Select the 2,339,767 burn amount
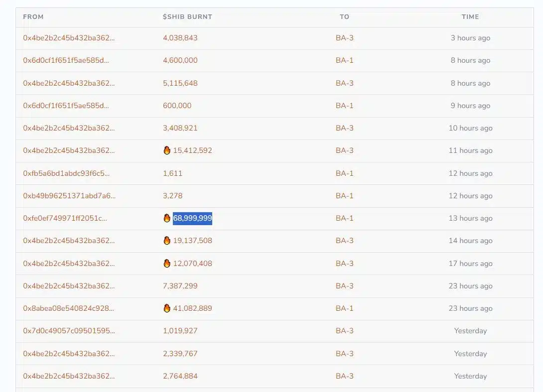543x392 pixels. pos(180,354)
